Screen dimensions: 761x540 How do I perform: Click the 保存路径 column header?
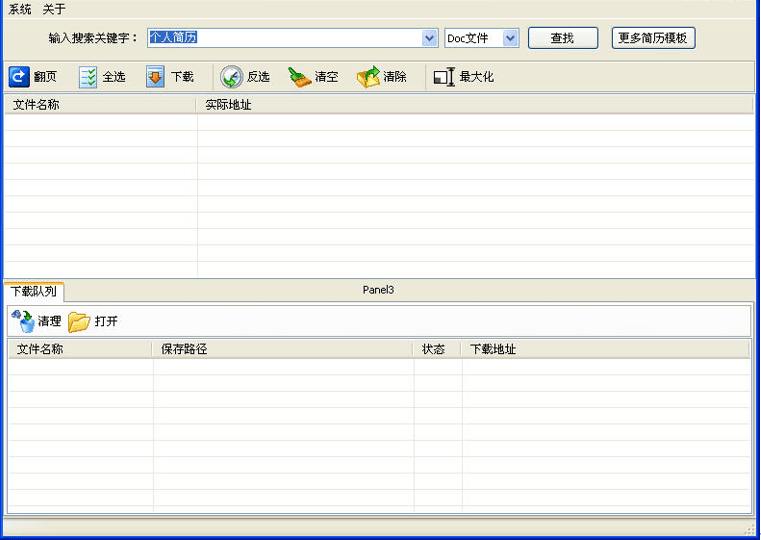tap(282, 349)
